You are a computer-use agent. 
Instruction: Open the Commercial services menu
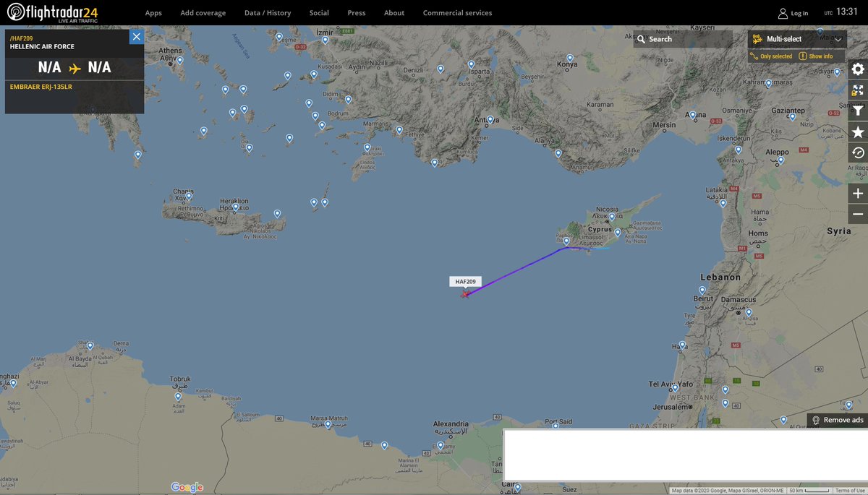[457, 13]
